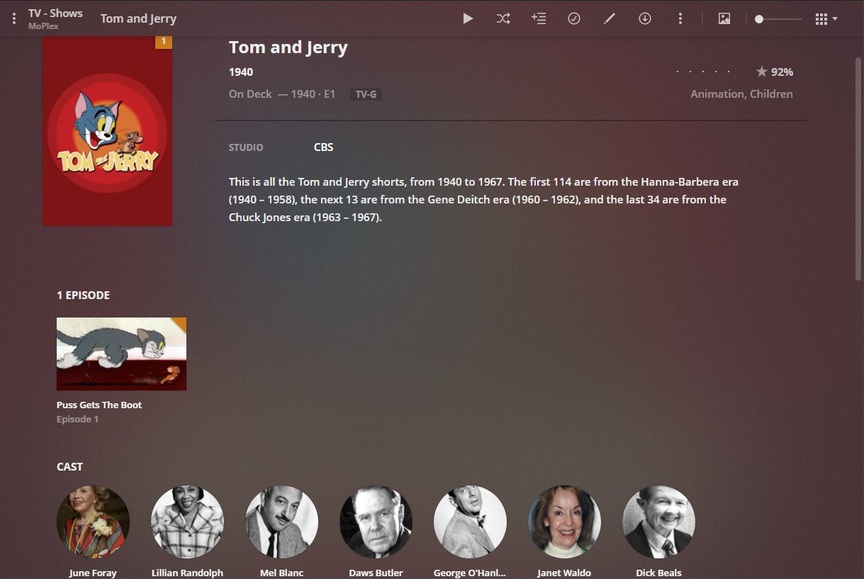Open grid view mode dropdown
Image resolution: width=864 pixels, height=579 pixels.
click(826, 19)
